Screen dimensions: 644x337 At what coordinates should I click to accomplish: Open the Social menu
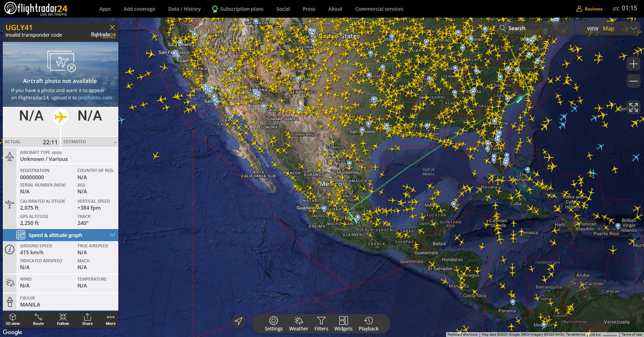pos(283,9)
